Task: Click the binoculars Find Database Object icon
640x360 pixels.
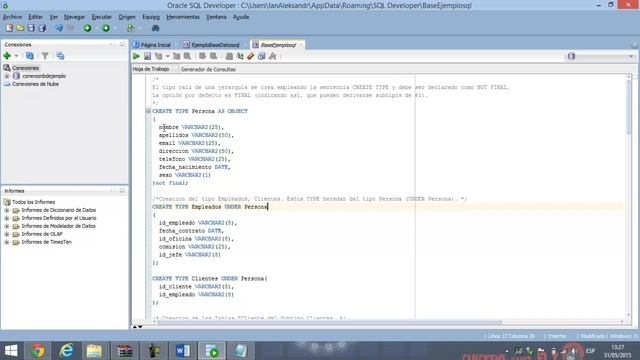Action: click(156, 28)
